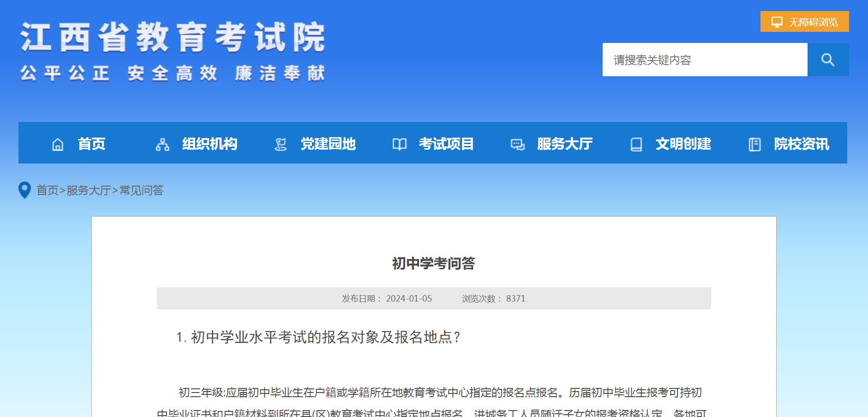
Task: Click the home icon in navigation bar
Action: [58, 145]
